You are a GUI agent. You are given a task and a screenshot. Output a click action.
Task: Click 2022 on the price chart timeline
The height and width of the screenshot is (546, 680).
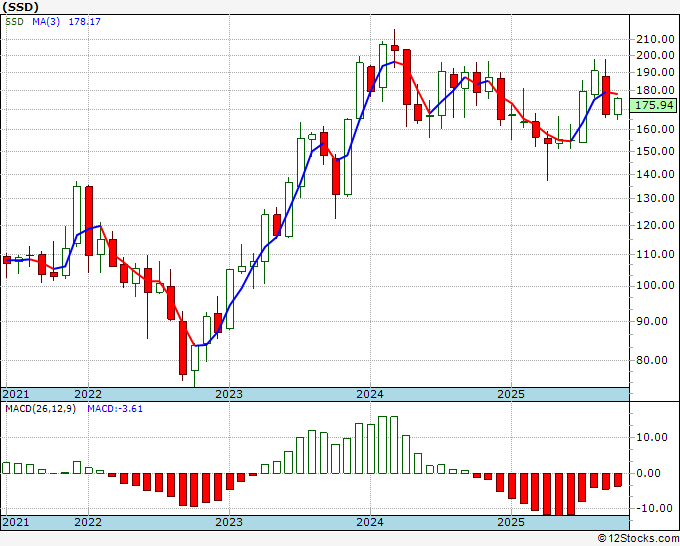pyautogui.click(x=88, y=394)
